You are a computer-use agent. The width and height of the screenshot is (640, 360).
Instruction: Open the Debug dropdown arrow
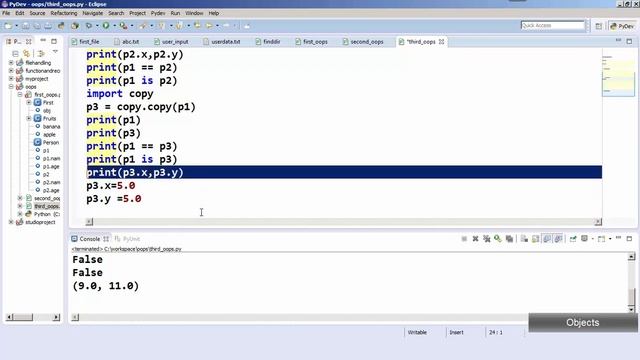[x=97, y=26]
